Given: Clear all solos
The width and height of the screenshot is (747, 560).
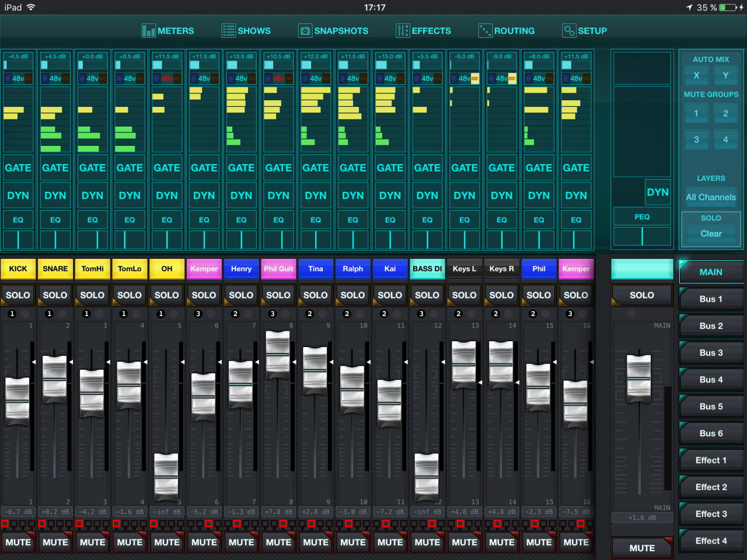Looking at the screenshot, I should (x=711, y=233).
